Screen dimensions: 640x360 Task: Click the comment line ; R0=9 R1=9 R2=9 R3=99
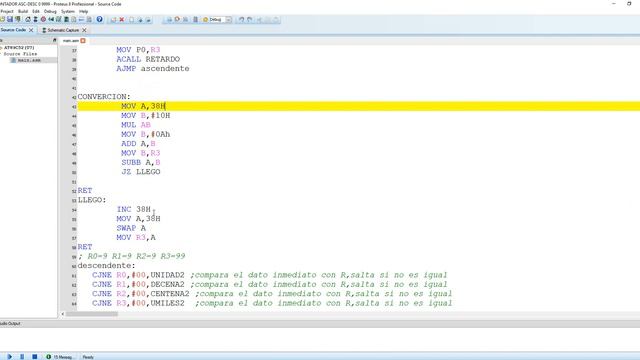(x=131, y=256)
